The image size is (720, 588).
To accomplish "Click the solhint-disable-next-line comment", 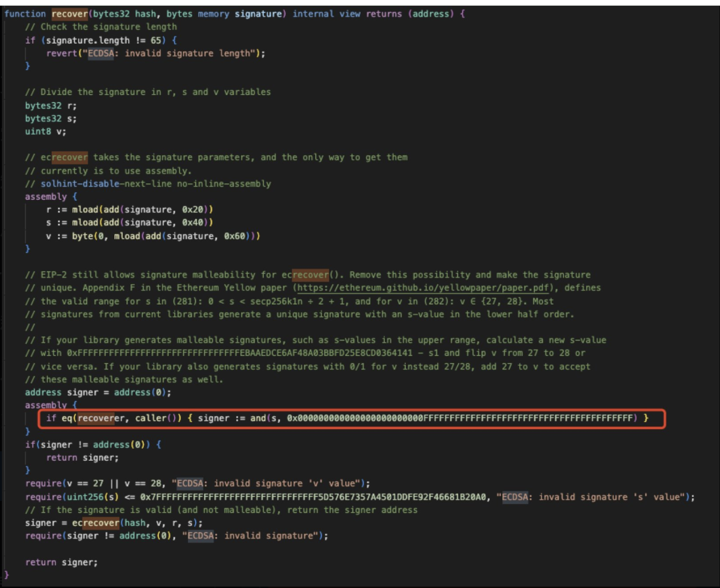I will point(148,184).
